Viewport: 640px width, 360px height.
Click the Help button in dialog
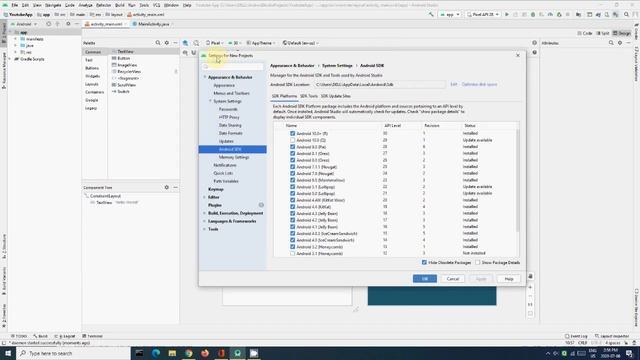(509, 279)
